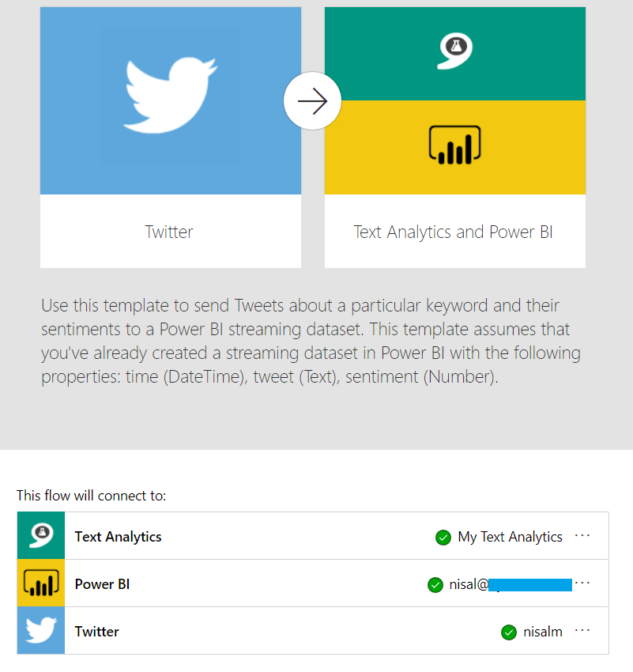Click the Twitter tile caption label

pos(169,232)
